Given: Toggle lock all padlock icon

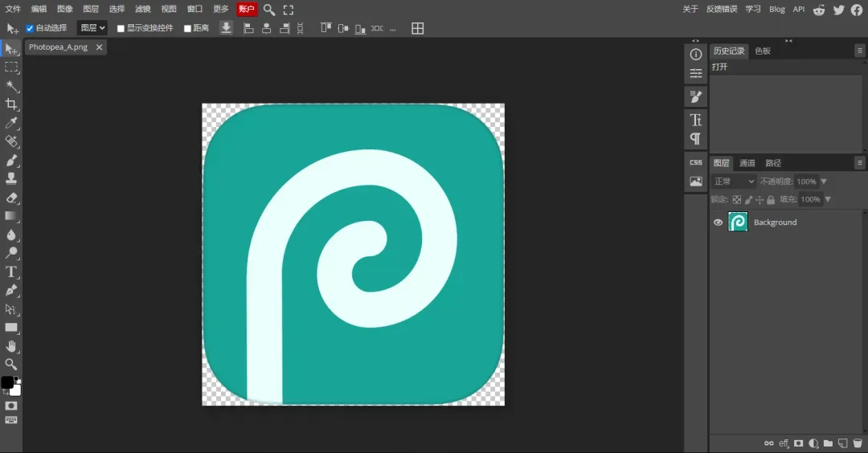Looking at the screenshot, I should pyautogui.click(x=771, y=200).
